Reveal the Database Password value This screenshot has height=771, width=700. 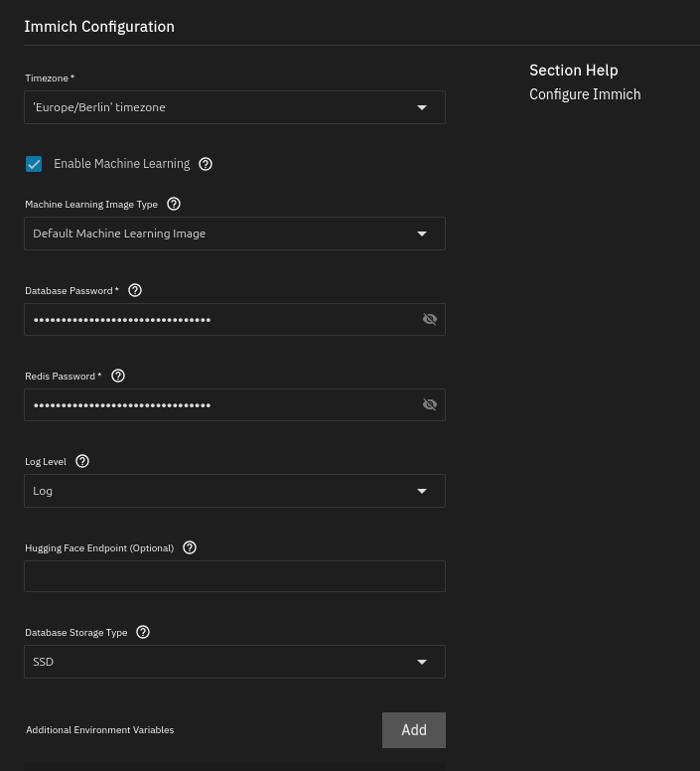[x=430, y=319]
